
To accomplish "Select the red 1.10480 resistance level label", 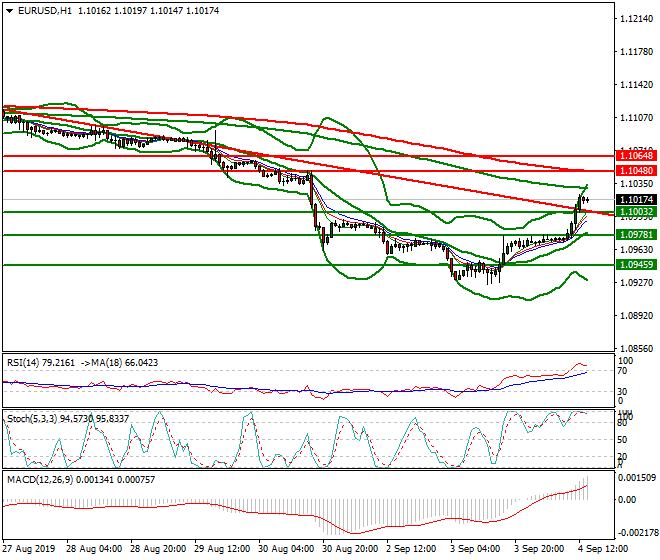I will click(636, 171).
